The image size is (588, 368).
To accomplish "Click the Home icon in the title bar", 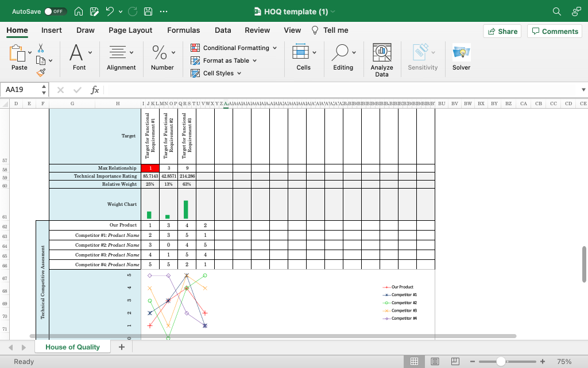I will 79,11.
